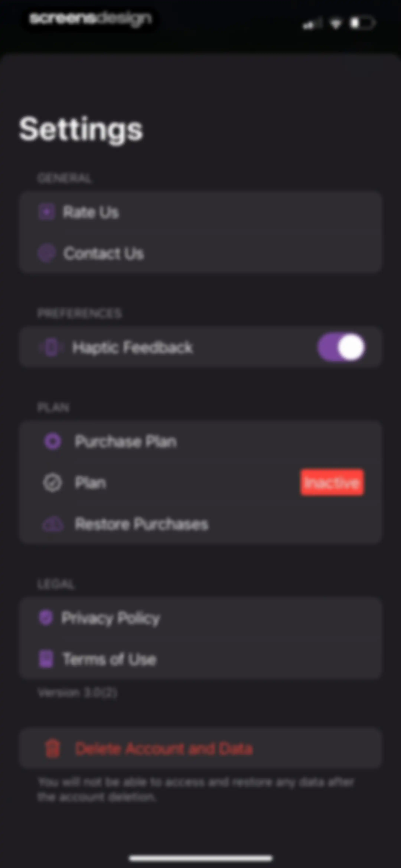Screen dimensions: 401x868
Task: Tap the red trash can icon
Action: [53, 748]
